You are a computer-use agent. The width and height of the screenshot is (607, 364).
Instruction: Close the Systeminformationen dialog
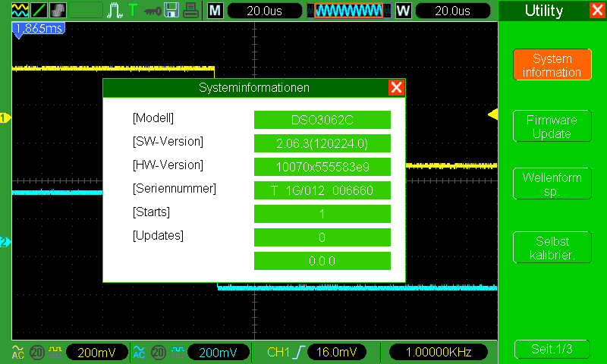(396, 87)
